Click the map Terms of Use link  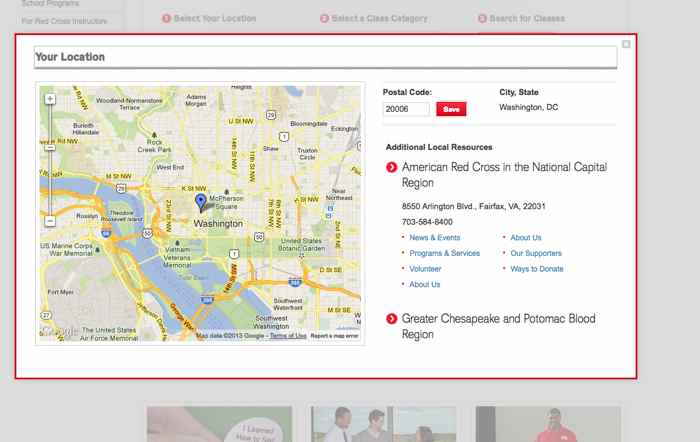point(288,336)
